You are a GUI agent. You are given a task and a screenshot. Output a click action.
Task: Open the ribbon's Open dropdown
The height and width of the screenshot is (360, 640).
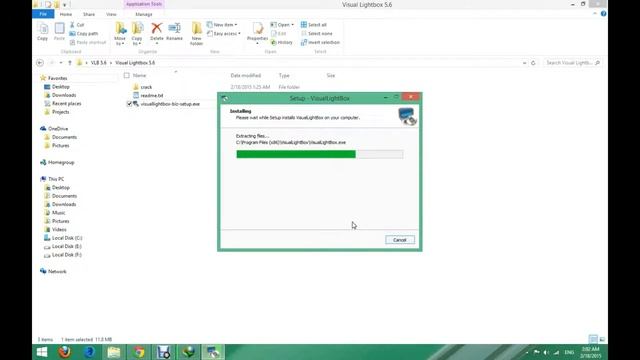[x=282, y=25]
